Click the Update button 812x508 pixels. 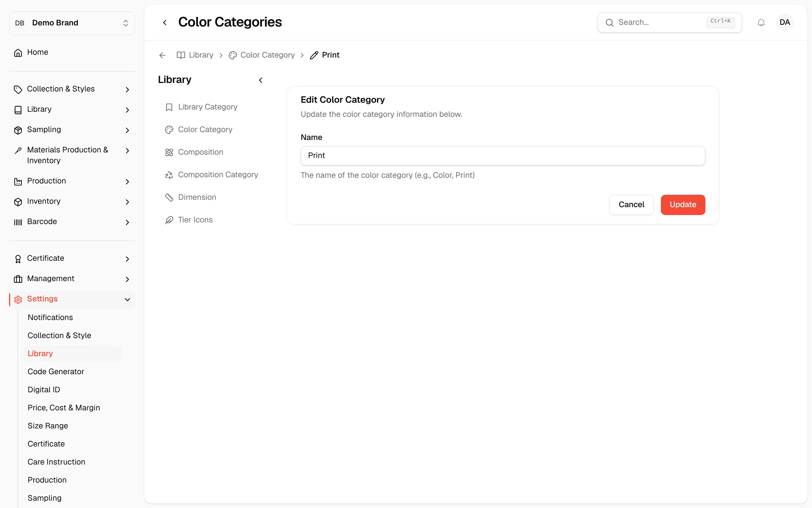pos(683,205)
